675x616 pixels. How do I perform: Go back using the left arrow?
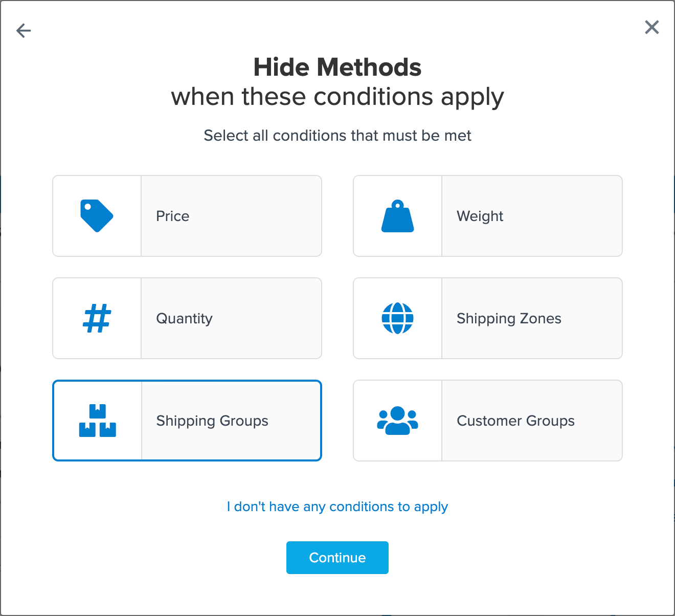[24, 31]
